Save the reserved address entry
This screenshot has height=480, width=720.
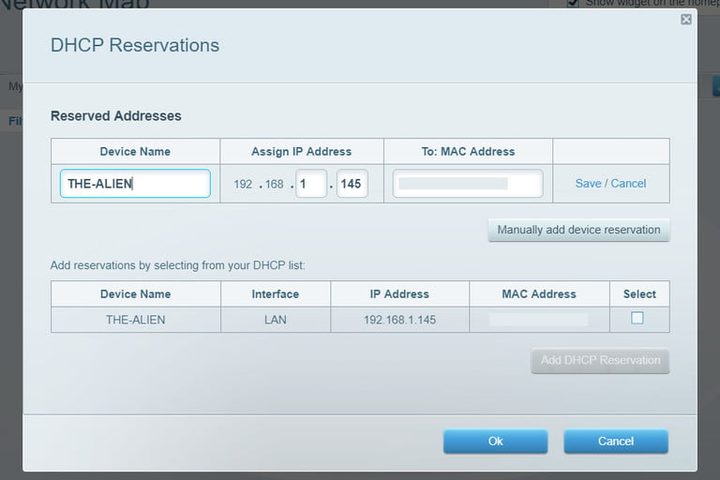[588, 183]
